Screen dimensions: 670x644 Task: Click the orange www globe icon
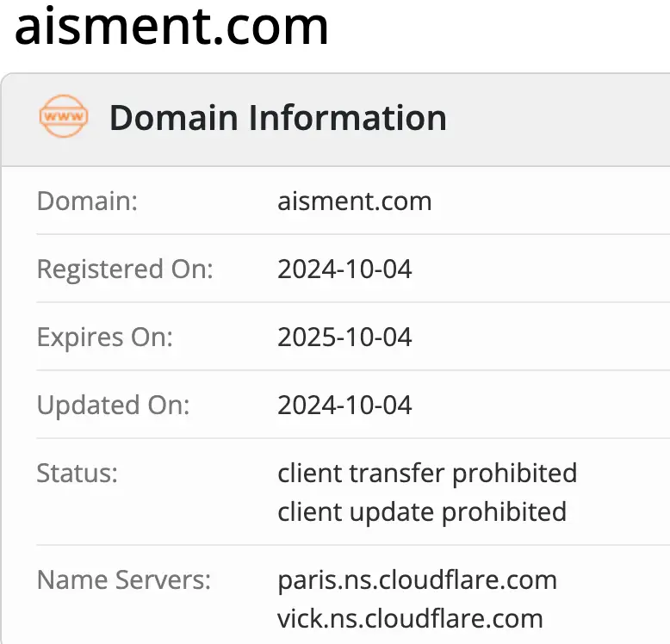pyautogui.click(x=64, y=116)
